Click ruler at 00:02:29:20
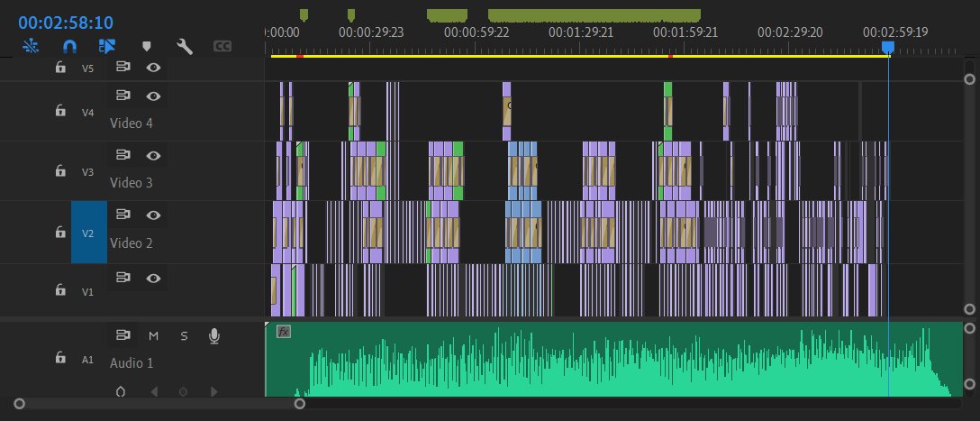The width and height of the screenshot is (980, 421). coord(790,32)
